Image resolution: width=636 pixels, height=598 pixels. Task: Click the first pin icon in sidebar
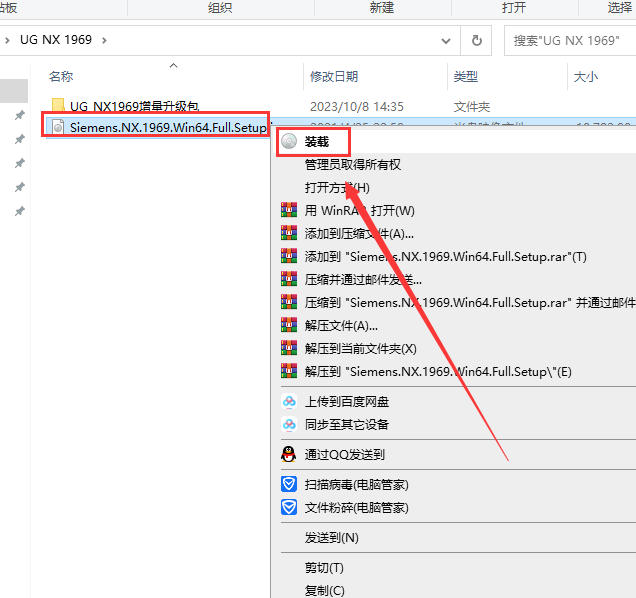pyautogui.click(x=19, y=115)
